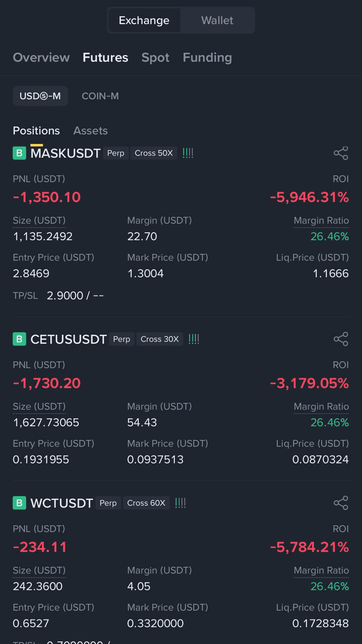Tap Margin Ratio label on MASKUSDT
Viewport: 362px width, 644px height.
click(x=321, y=221)
